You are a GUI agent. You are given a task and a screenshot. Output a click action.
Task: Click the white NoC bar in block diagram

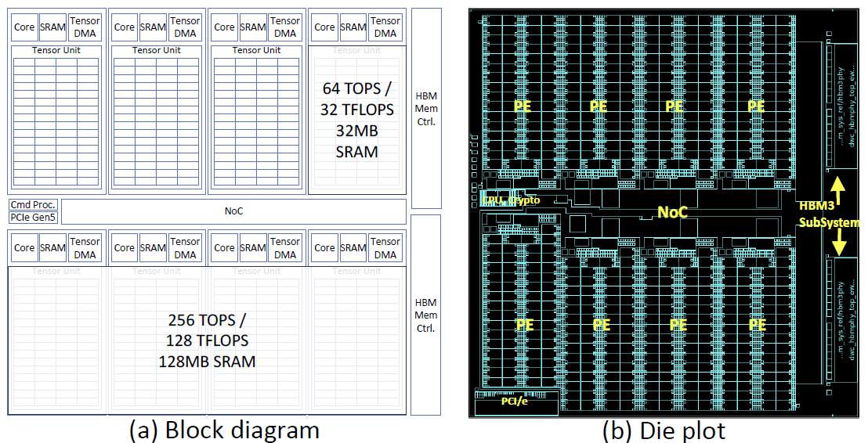click(x=233, y=211)
